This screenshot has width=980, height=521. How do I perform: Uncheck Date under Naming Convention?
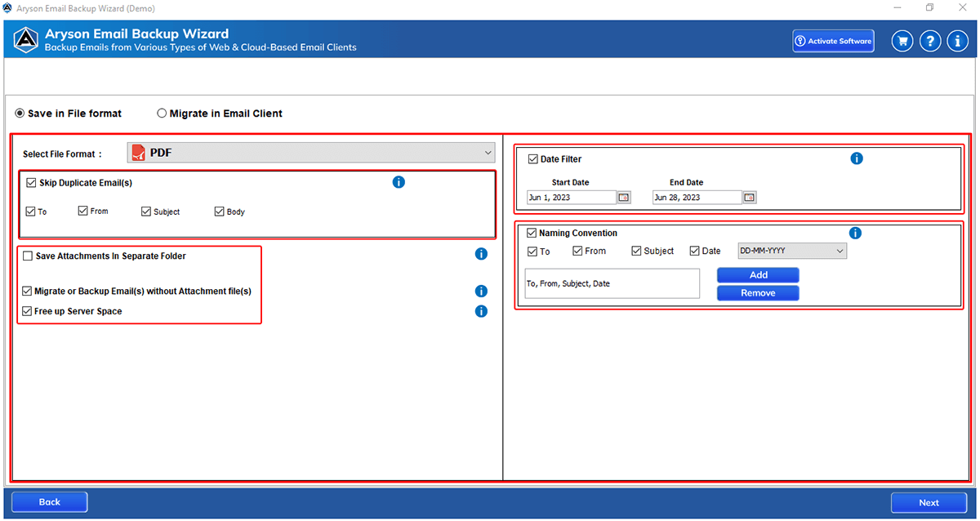695,251
